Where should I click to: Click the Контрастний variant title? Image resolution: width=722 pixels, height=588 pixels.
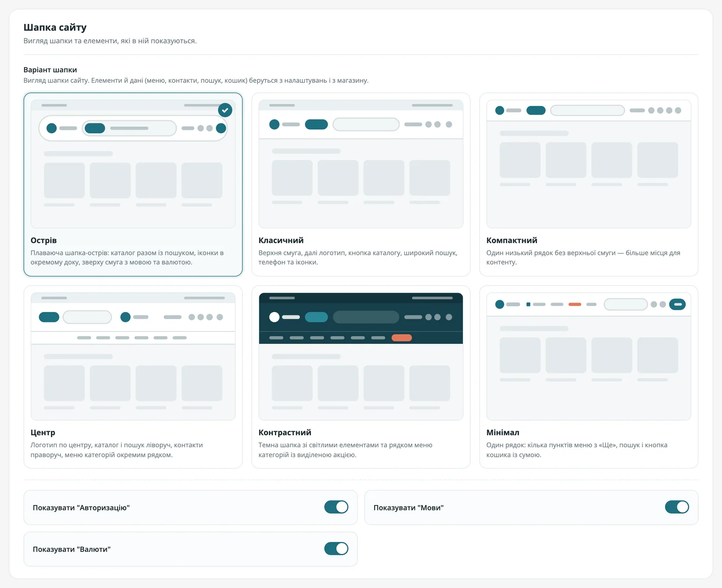pyautogui.click(x=285, y=432)
